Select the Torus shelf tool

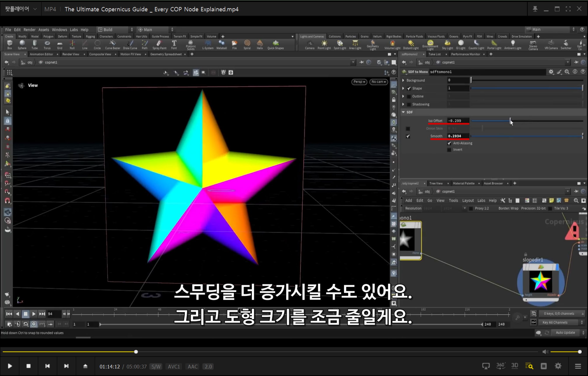tap(47, 45)
